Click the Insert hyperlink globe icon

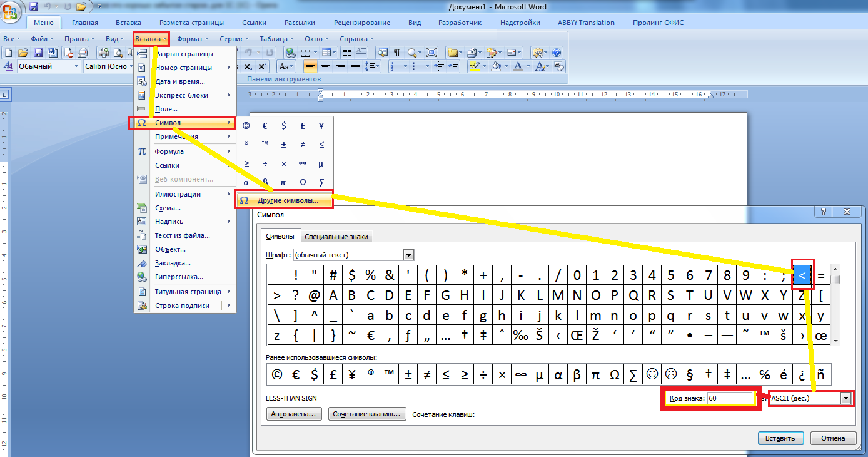290,53
